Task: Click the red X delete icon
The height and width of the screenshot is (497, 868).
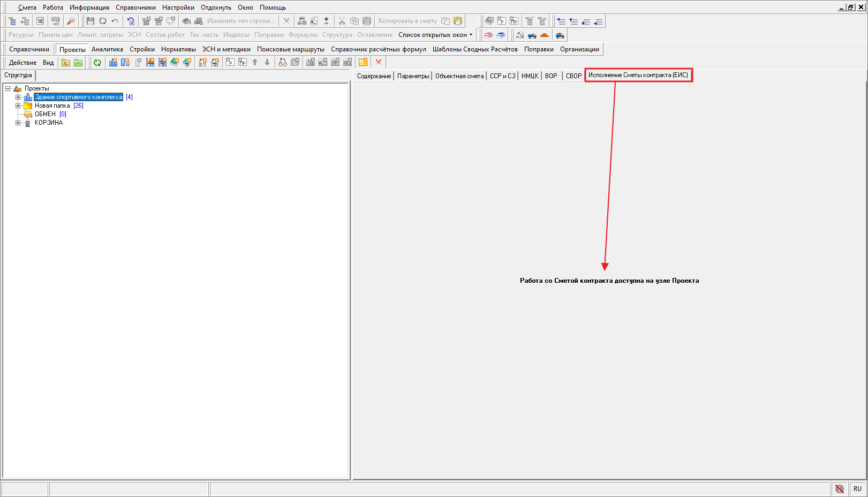Action: 379,62
